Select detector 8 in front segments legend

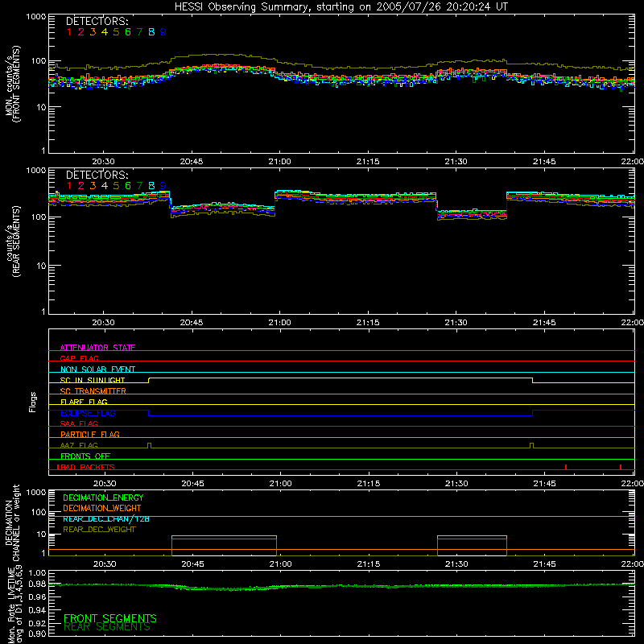click(x=151, y=32)
